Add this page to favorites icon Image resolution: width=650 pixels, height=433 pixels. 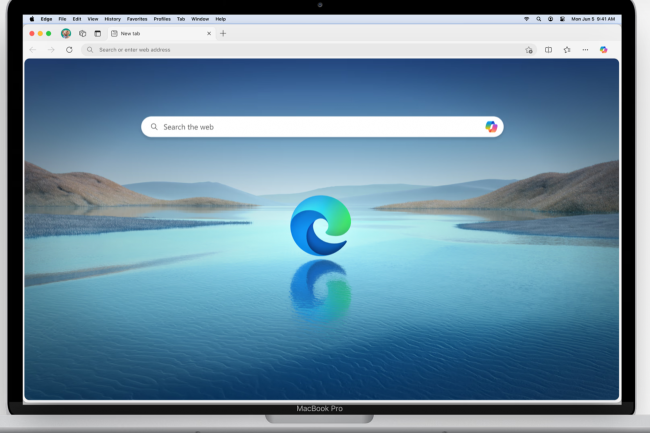[529, 49]
